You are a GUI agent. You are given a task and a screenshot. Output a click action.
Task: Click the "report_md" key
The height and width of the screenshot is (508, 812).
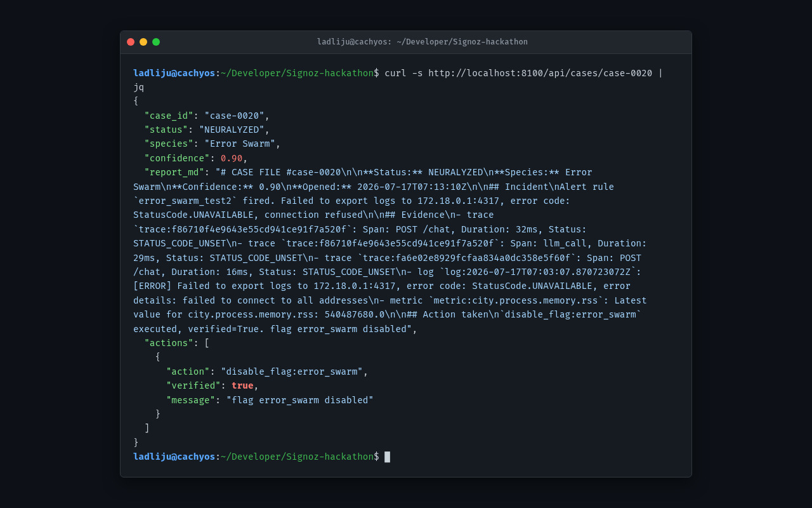click(x=174, y=172)
